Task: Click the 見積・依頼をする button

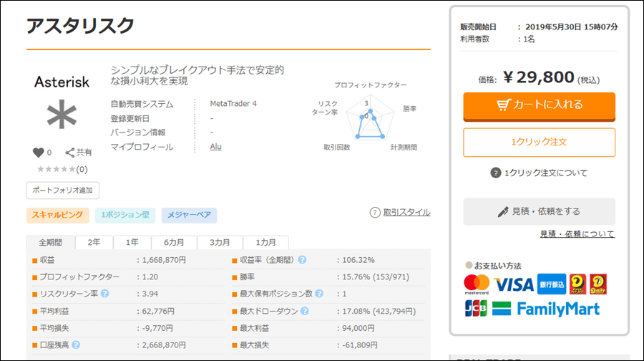Action: tap(539, 211)
